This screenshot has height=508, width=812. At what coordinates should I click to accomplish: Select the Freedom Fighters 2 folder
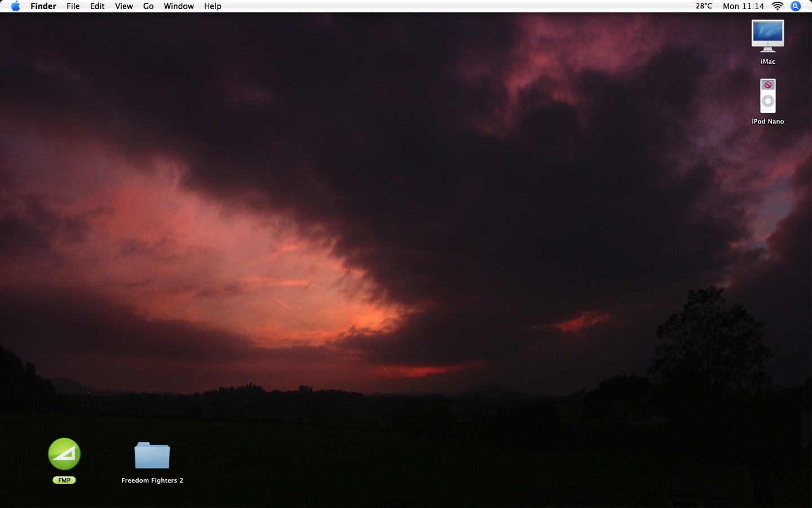click(x=152, y=455)
